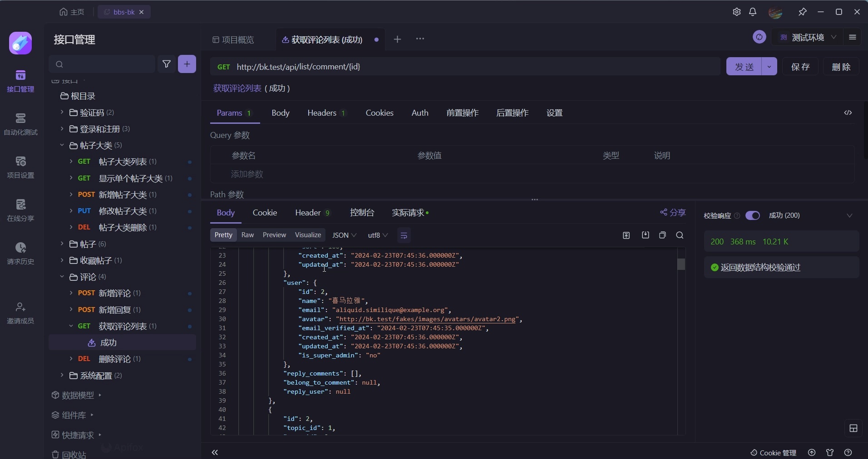The width and height of the screenshot is (868, 459).
Task: Search response content with magnifier icon
Action: [x=680, y=235]
